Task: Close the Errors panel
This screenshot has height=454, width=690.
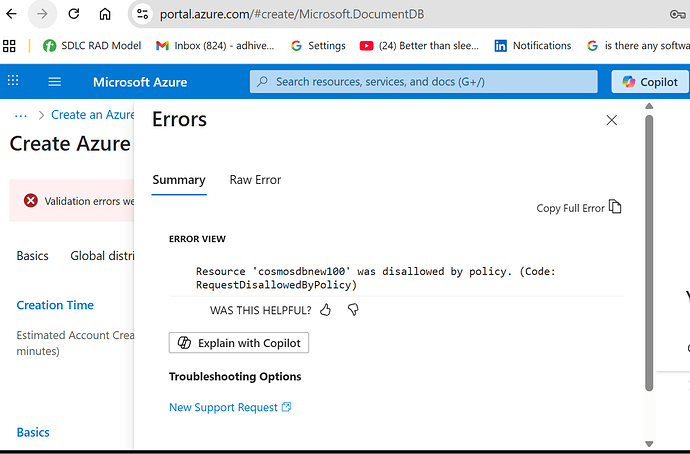Action: pos(612,121)
